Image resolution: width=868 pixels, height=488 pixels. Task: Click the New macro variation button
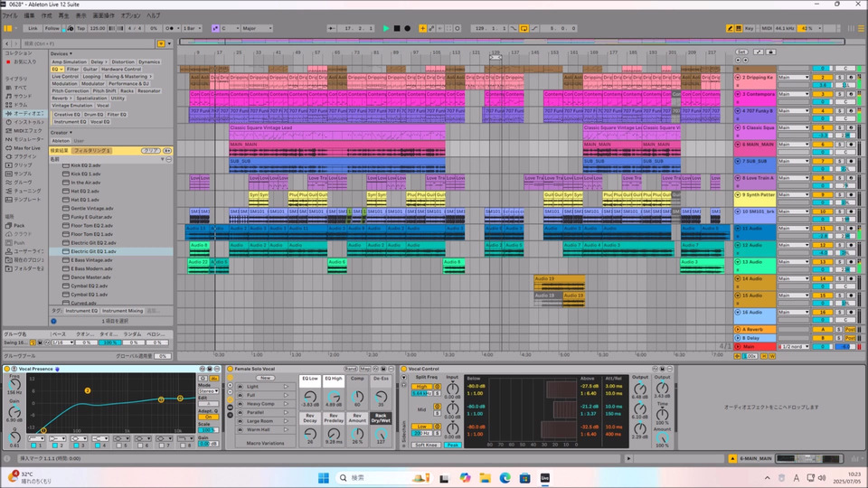[x=267, y=378]
